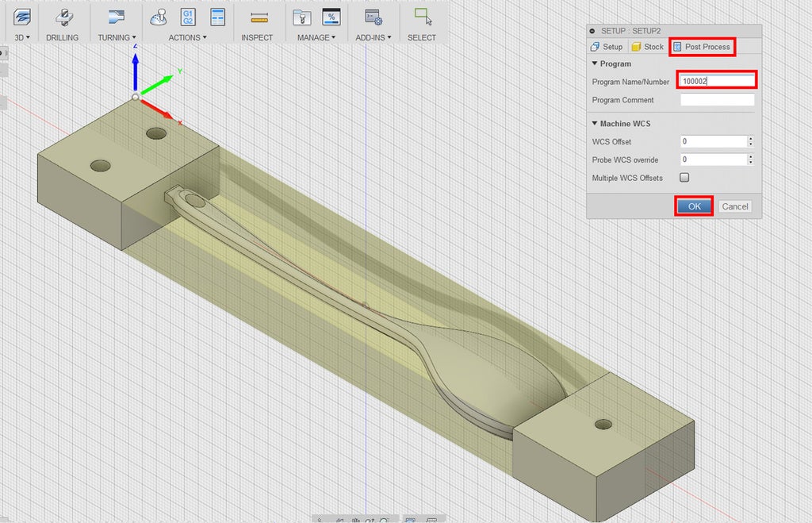Select the hole in the right stock block
Image resolution: width=812 pixels, height=523 pixels.
point(603,424)
